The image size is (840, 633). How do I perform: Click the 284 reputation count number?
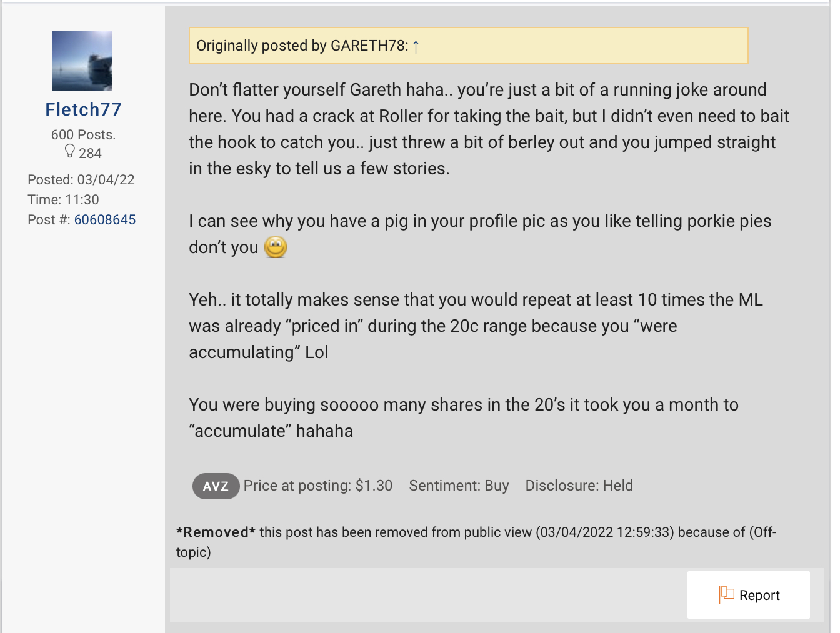[90, 154]
